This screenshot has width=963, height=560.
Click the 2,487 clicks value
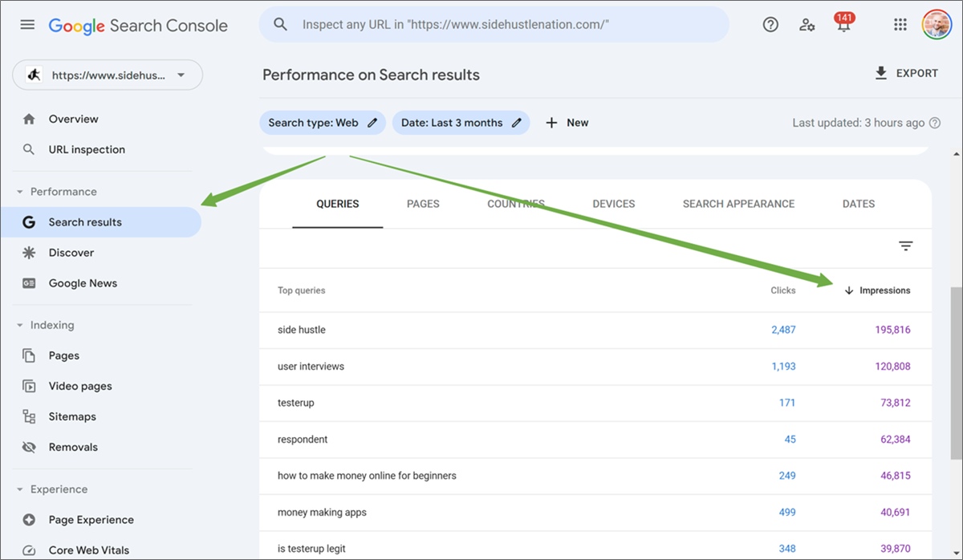click(783, 330)
